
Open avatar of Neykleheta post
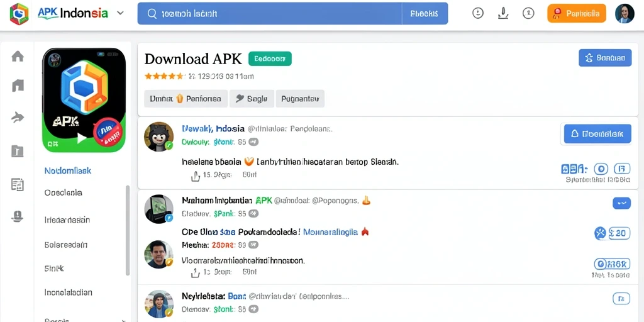(x=158, y=304)
